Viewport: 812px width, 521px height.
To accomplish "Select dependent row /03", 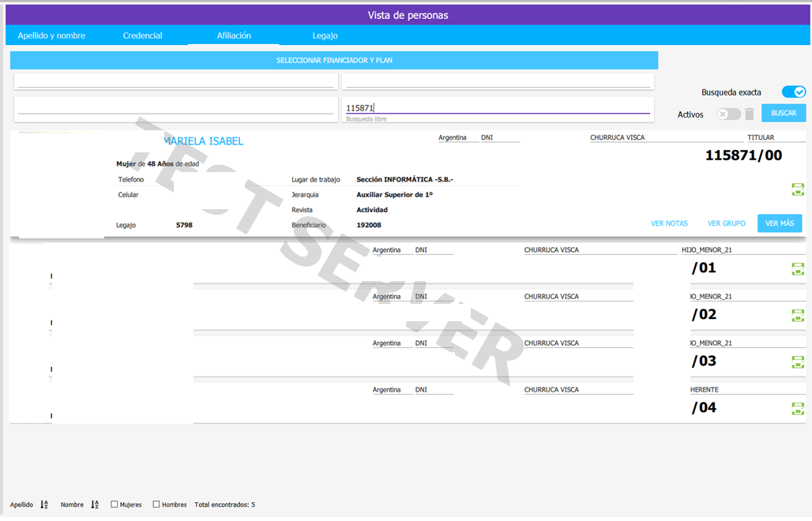I will (408, 357).
